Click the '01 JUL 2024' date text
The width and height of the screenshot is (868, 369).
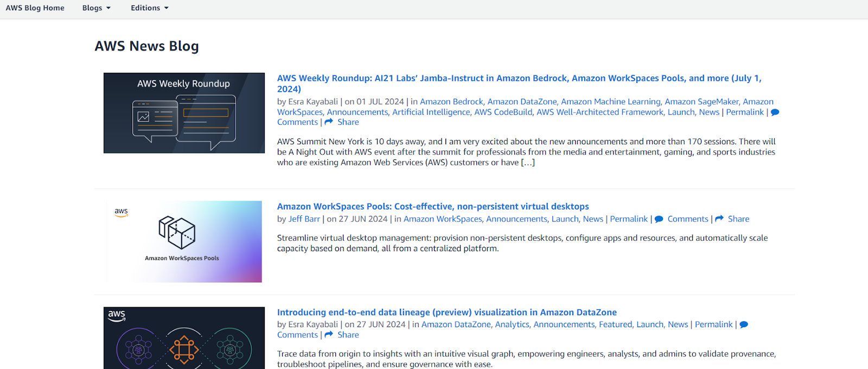380,101
